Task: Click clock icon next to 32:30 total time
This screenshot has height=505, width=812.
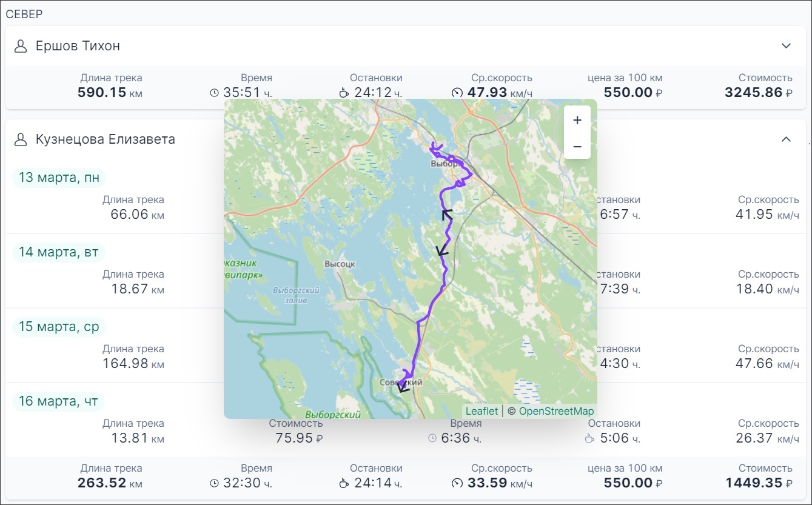Action: coord(214,483)
